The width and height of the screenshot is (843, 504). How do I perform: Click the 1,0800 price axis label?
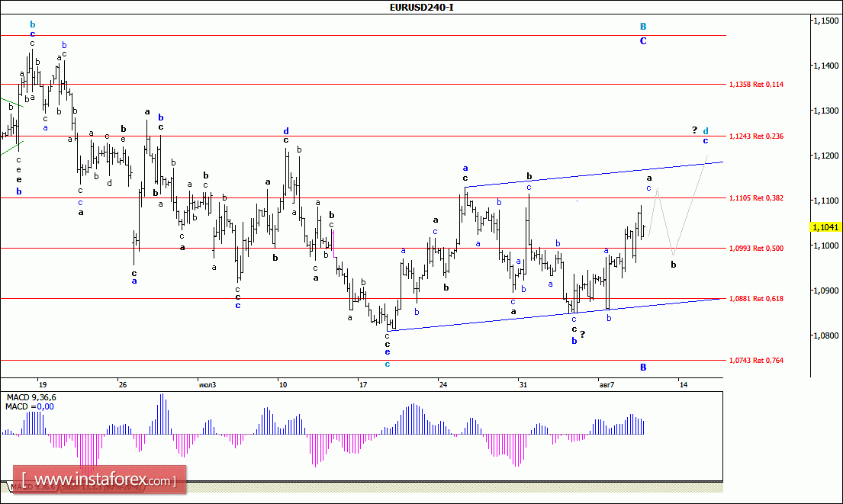824,335
